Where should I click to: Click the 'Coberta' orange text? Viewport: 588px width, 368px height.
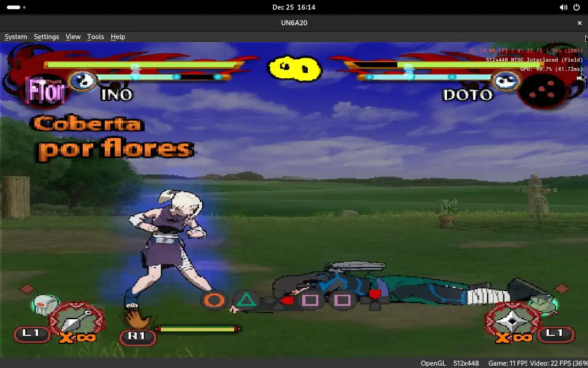(x=88, y=124)
